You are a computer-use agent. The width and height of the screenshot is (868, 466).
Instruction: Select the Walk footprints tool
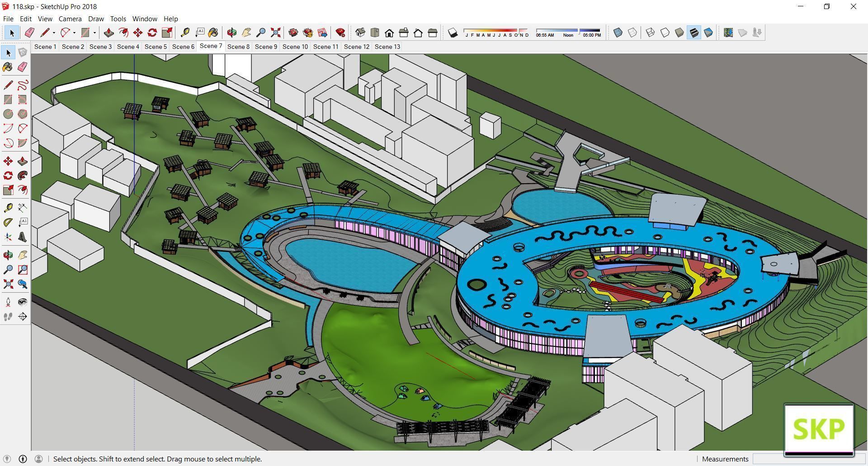tap(8, 317)
